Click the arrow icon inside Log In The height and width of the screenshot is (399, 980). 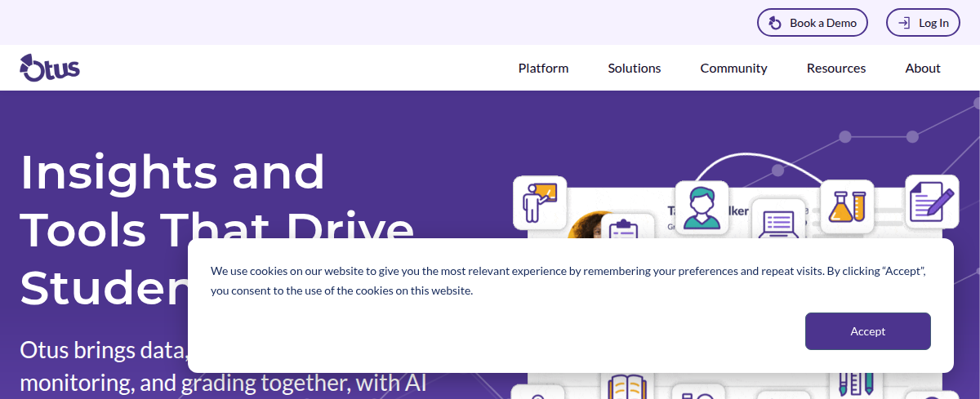click(904, 23)
